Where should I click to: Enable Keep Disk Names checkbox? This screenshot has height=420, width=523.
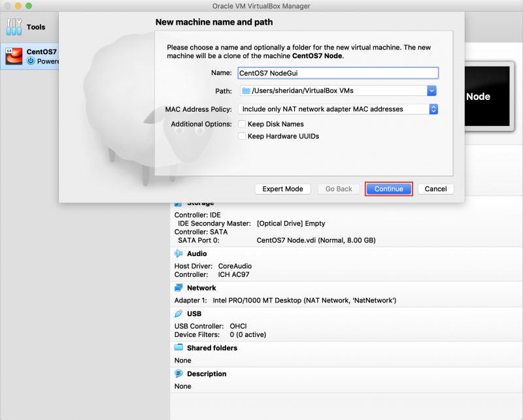pyautogui.click(x=242, y=124)
